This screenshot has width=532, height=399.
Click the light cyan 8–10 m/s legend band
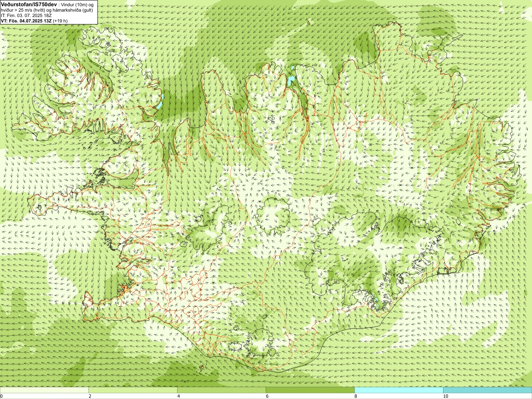(399, 390)
